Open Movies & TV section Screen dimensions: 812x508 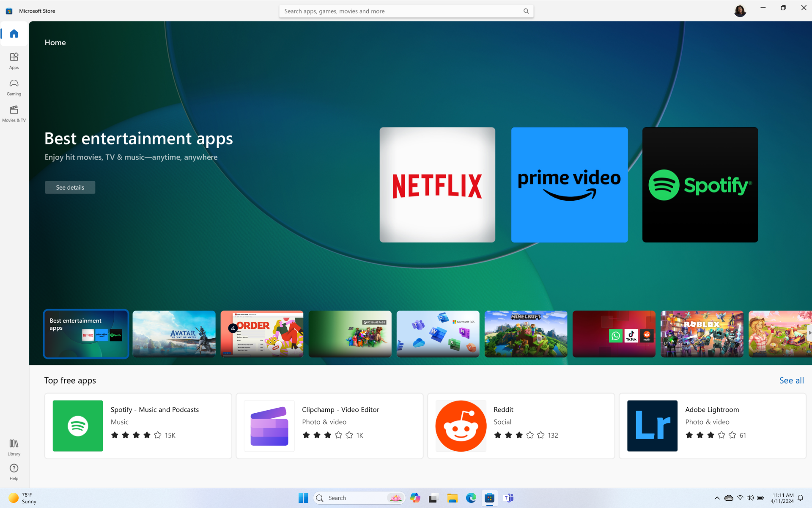14,114
